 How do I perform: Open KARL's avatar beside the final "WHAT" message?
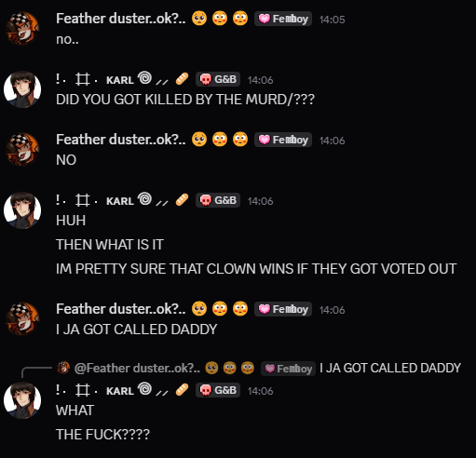tap(22, 400)
